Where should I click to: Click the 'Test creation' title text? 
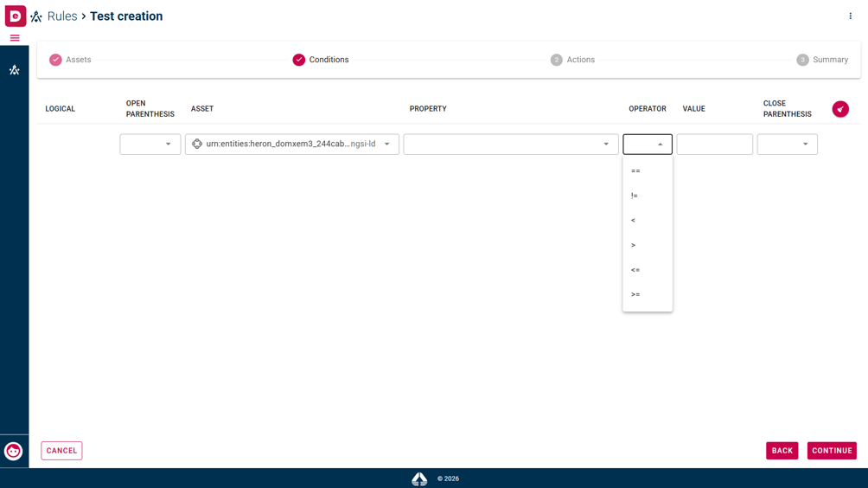(x=126, y=16)
